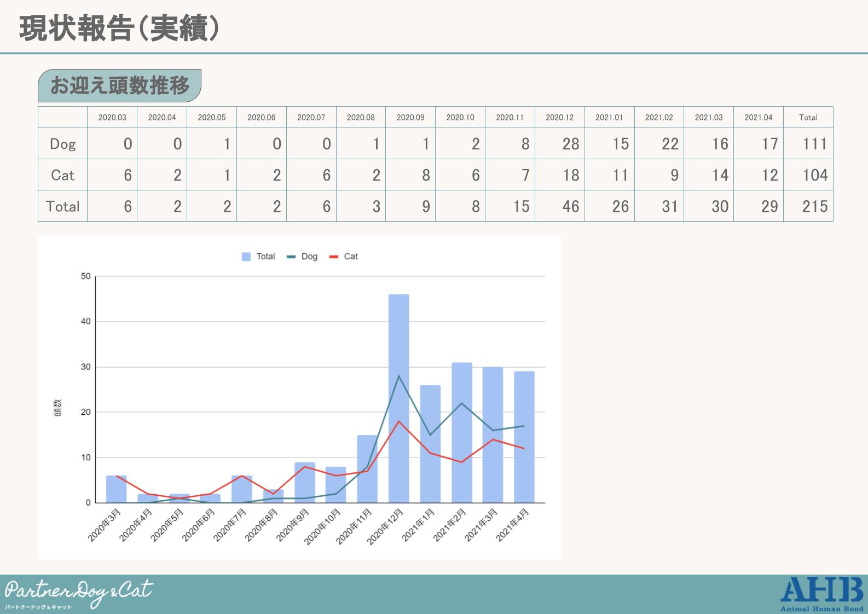The height and width of the screenshot is (614, 868).
Task: Click the Cat total cell showing 104
Action: pyautogui.click(x=808, y=175)
